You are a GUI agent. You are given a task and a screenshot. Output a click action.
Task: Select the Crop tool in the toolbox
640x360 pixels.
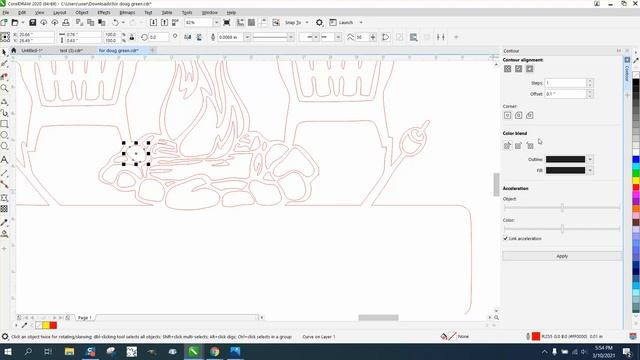(4, 76)
